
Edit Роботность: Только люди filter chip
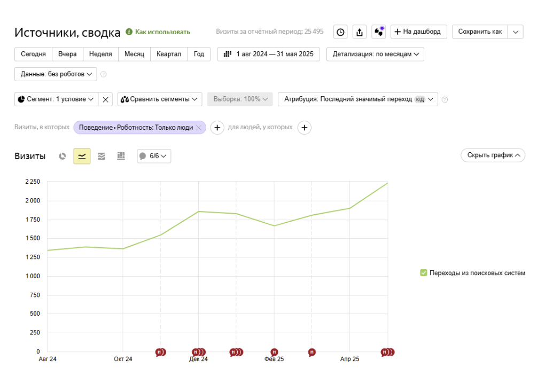pos(136,128)
